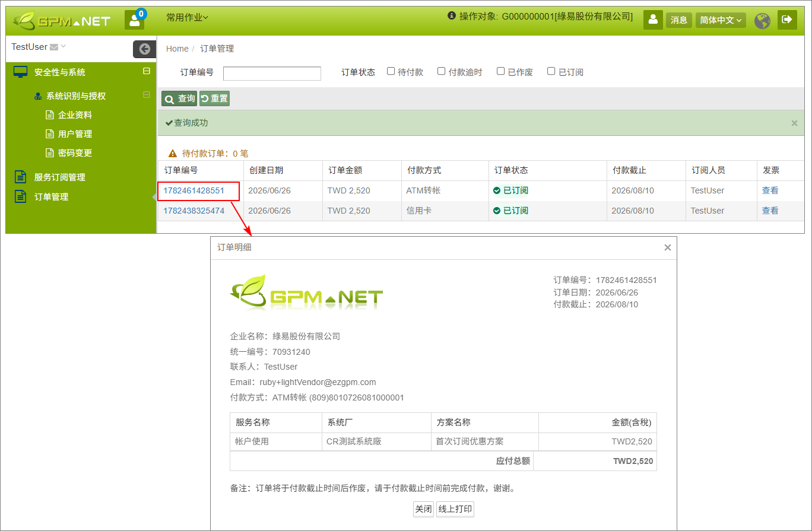Image resolution: width=812 pixels, height=531 pixels.
Task: Select 用户管理 in the sidebar
Action: pos(75,134)
